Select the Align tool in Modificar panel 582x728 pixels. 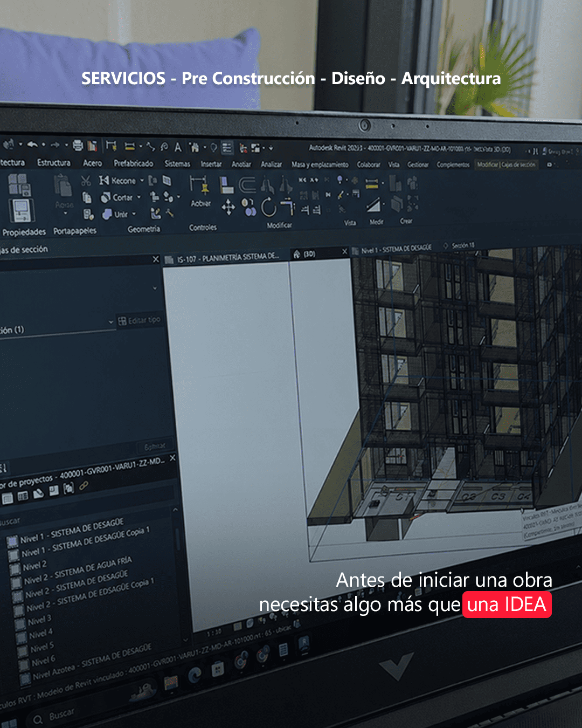coord(227,185)
